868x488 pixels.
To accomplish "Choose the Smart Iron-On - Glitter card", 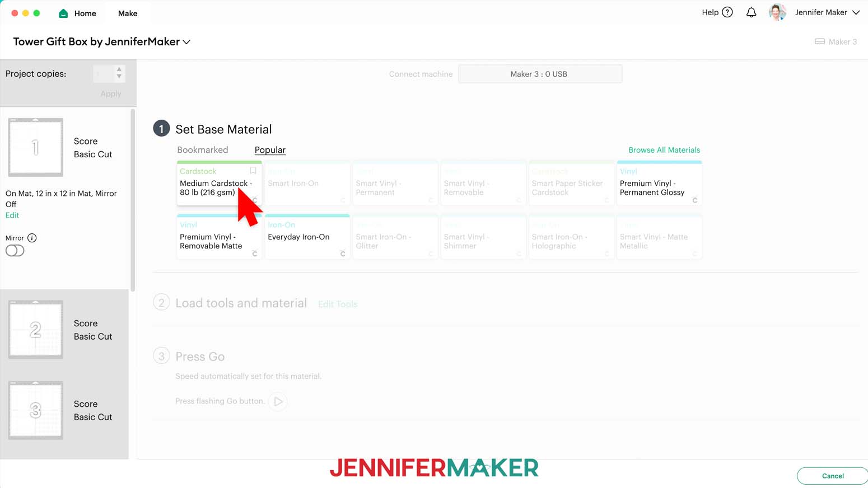I will (395, 237).
